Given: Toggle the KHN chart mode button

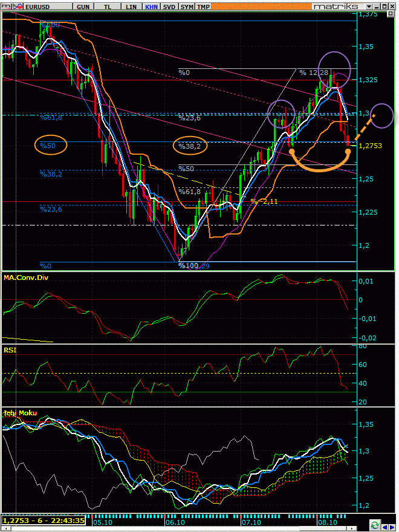Looking at the screenshot, I should pos(151,5).
